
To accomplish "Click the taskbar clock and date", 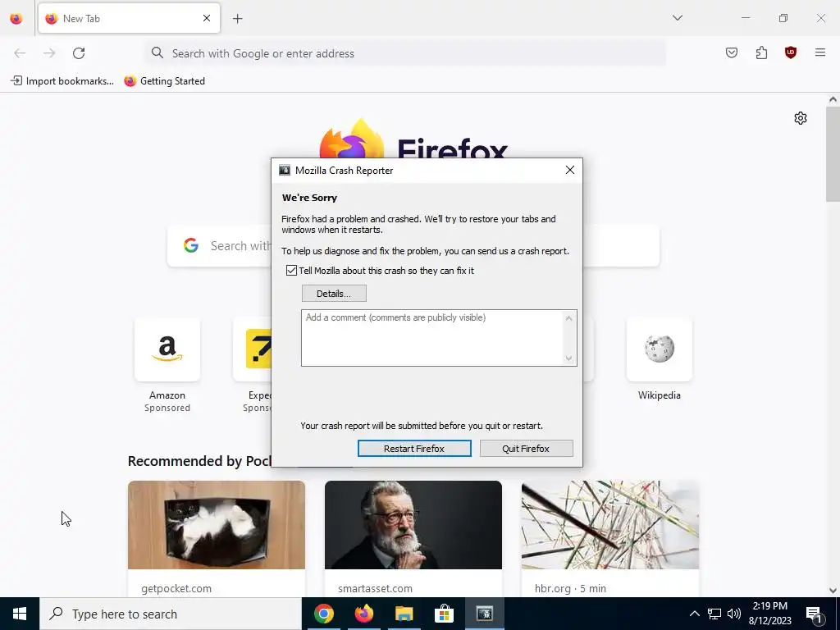I will (769, 614).
